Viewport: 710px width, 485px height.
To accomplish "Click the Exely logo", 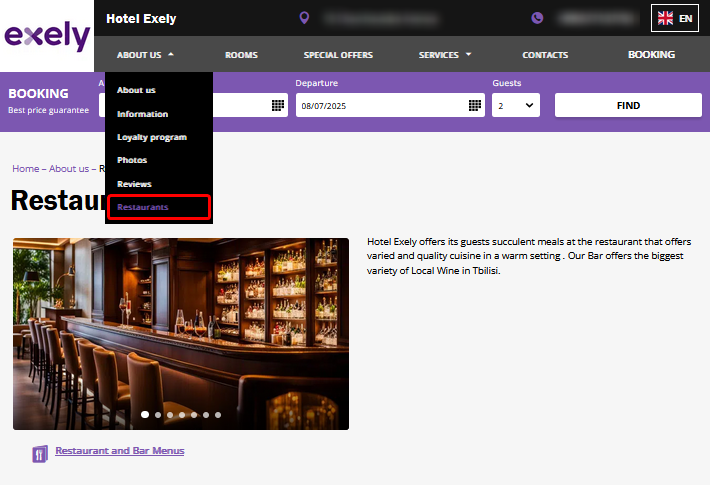I will [x=46, y=37].
